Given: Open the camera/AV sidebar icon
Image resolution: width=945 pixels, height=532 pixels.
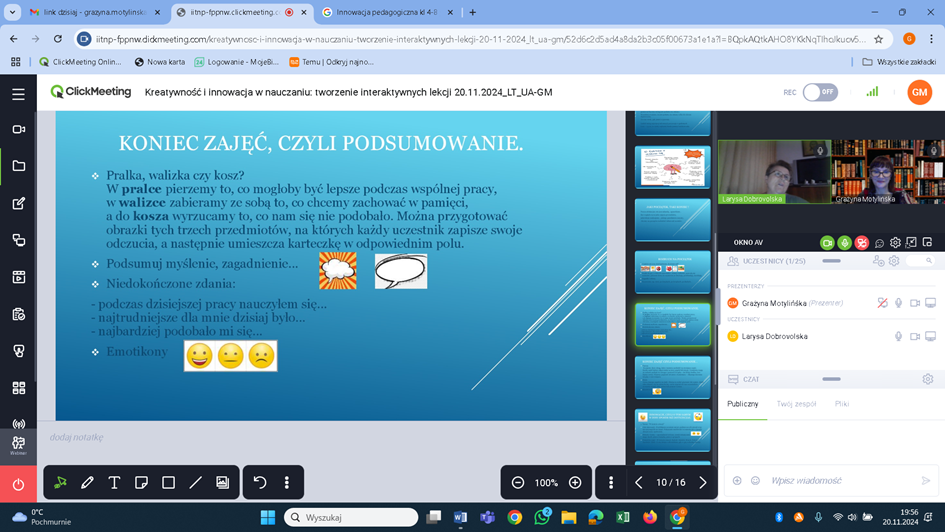Looking at the screenshot, I should (x=18, y=129).
